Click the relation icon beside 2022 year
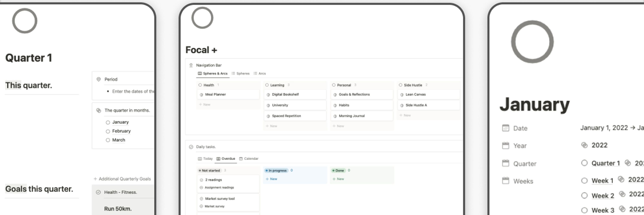Screen dimensions: 644x215 click(x=584, y=145)
